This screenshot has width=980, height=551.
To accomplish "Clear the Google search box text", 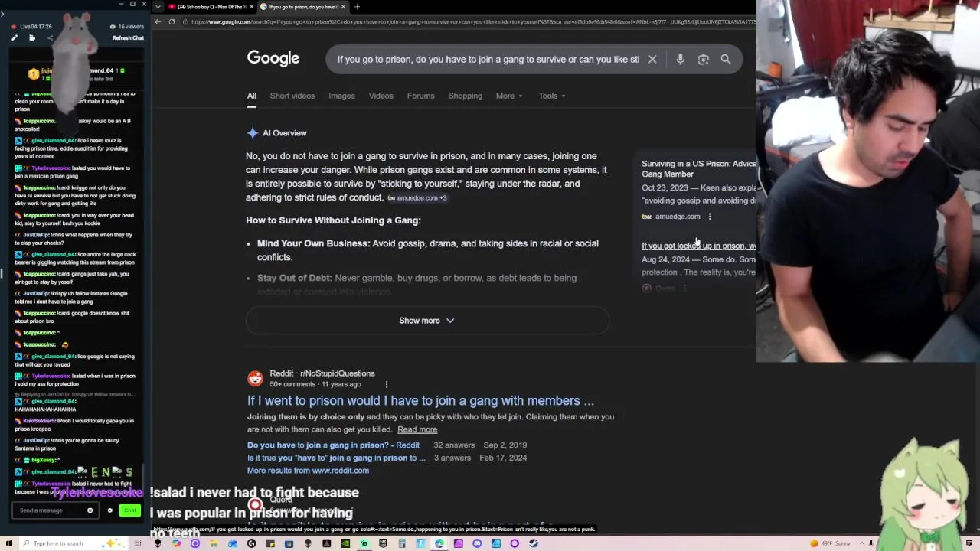I will 652,59.
